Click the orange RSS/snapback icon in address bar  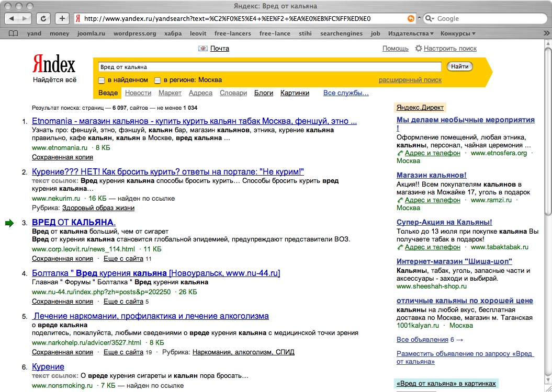(411, 18)
